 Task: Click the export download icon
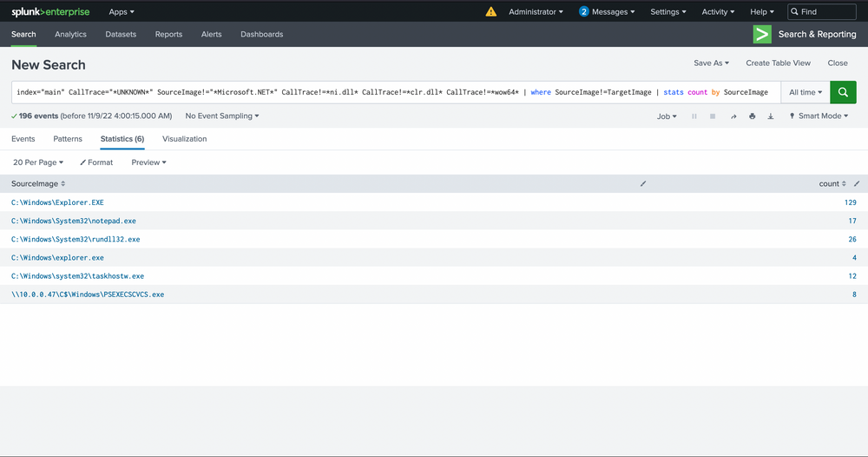point(770,116)
